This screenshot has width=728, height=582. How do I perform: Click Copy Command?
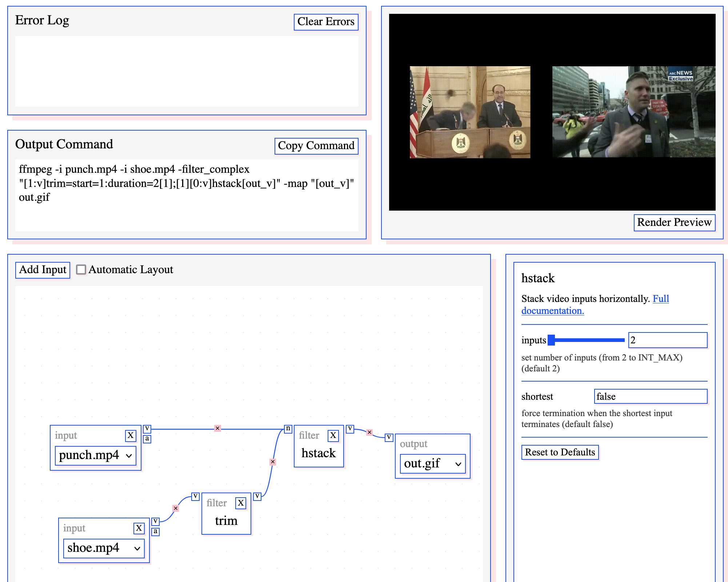coord(316,145)
